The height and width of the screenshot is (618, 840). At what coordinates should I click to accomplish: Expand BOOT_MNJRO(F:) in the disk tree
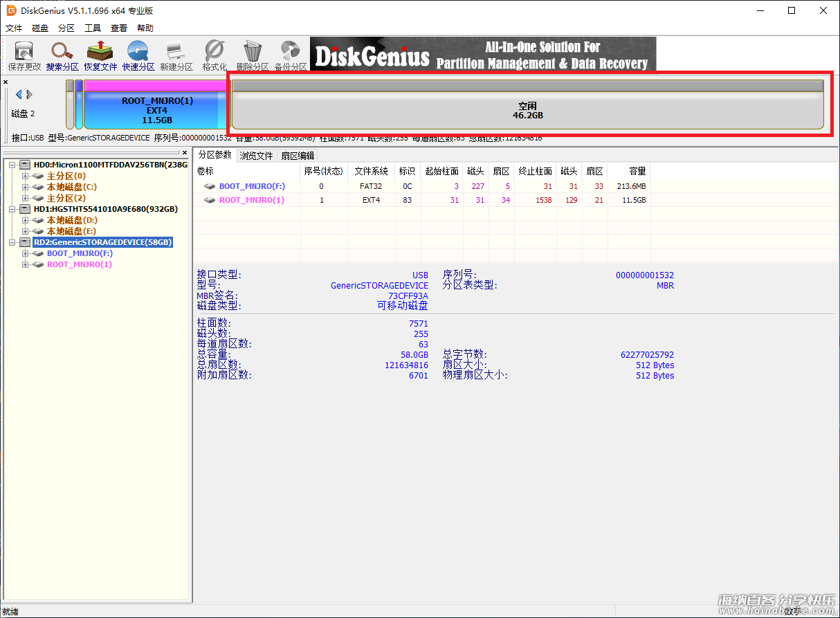(26, 253)
